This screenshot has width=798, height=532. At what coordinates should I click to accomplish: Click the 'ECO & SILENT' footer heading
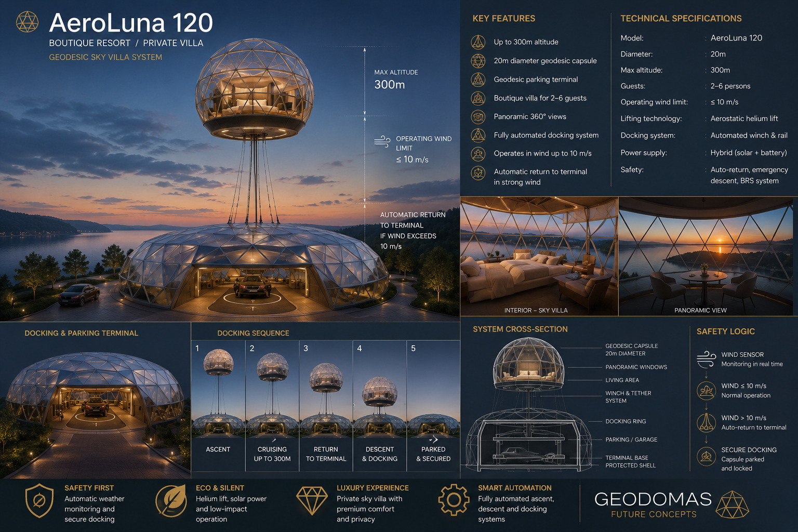(x=220, y=488)
